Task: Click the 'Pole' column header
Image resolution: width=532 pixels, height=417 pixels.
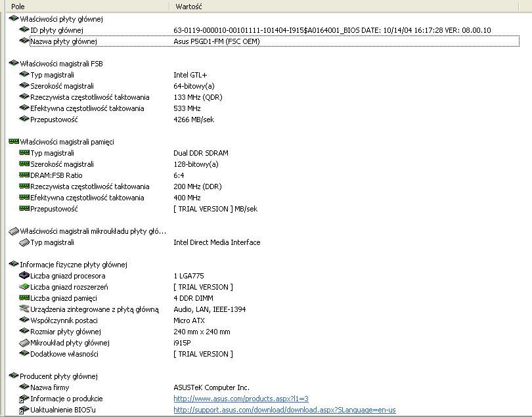Action: point(87,7)
